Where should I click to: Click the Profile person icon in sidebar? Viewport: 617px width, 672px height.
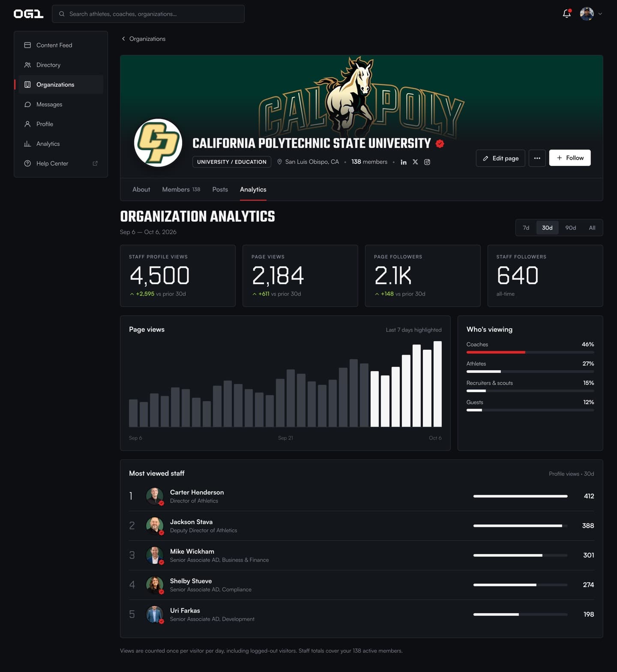(27, 124)
